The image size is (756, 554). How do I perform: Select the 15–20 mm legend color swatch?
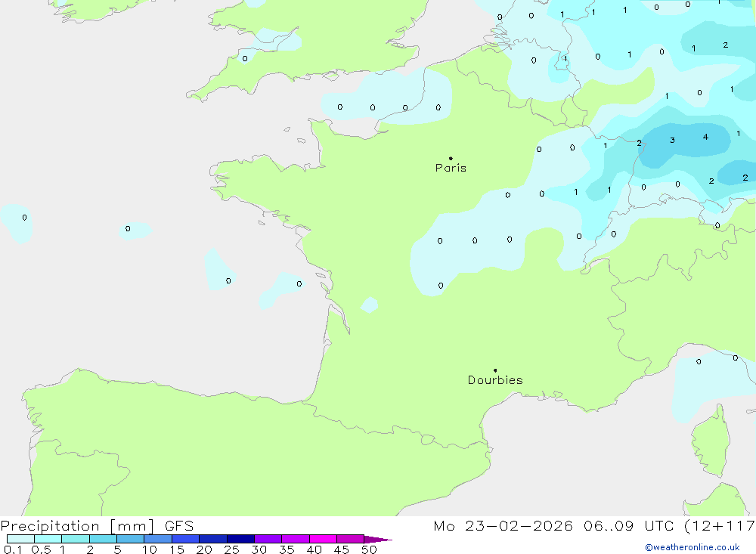186,539
